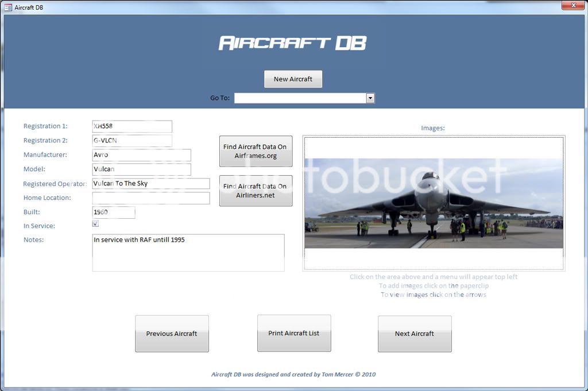588x391 pixels.
Task: Click the Registered Operator field
Action: click(x=151, y=184)
